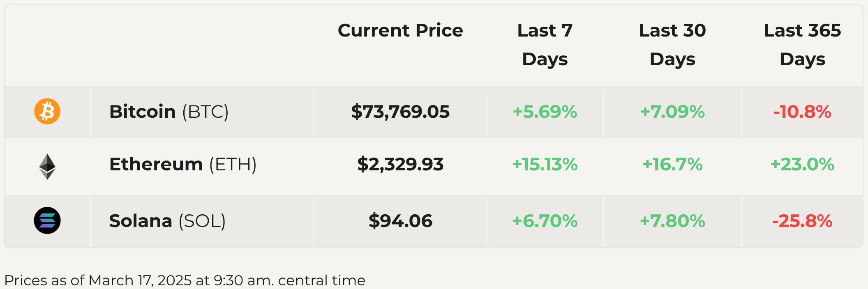Click the Last 30 Days column header
The image size is (868, 289).
coord(672,44)
